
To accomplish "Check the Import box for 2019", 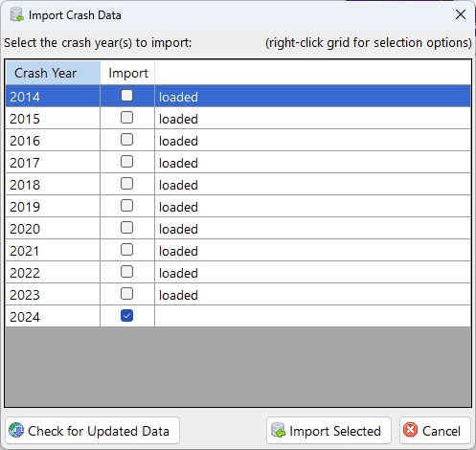I will 126,206.
